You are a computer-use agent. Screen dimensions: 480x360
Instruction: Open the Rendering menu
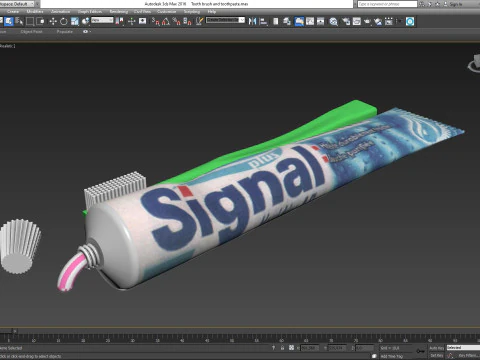point(119,12)
